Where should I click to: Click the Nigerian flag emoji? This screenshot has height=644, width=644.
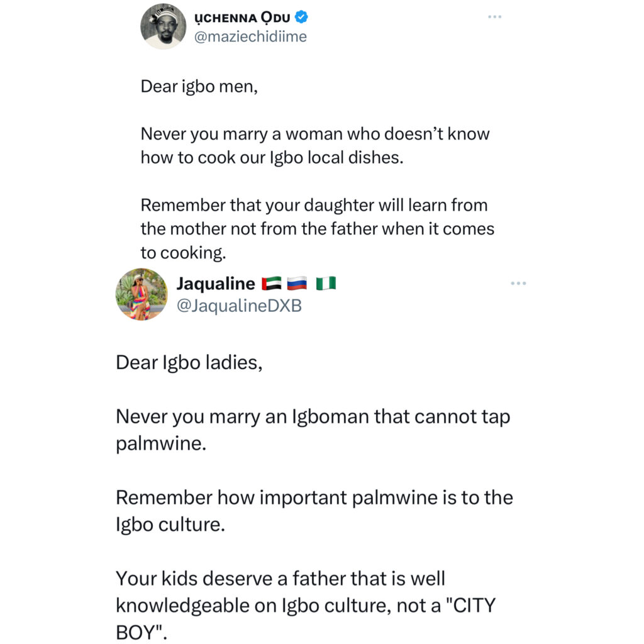[x=326, y=284]
